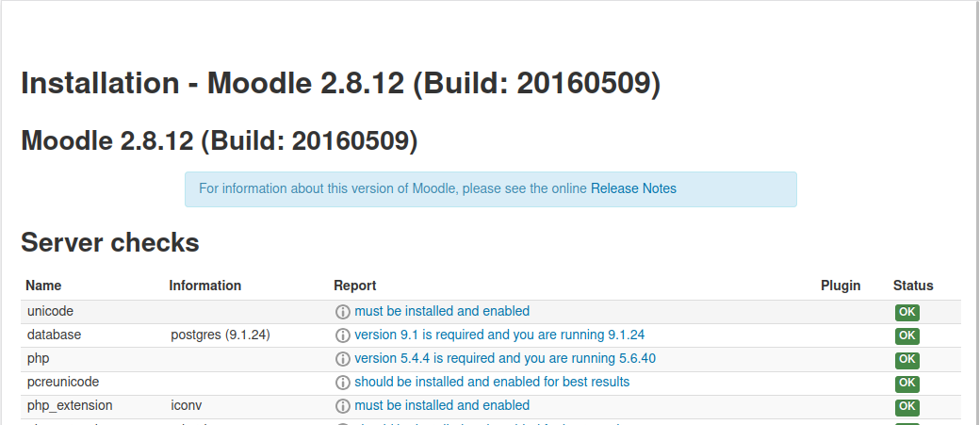Viewport: 980px width, 425px height.
Task: Click the 'Name' column header
Action: tap(43, 286)
